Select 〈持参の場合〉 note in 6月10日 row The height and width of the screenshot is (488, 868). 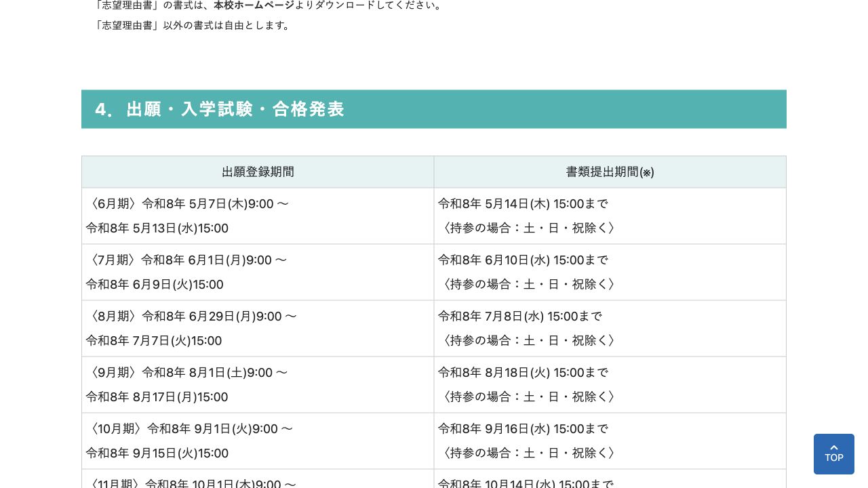[x=529, y=285]
